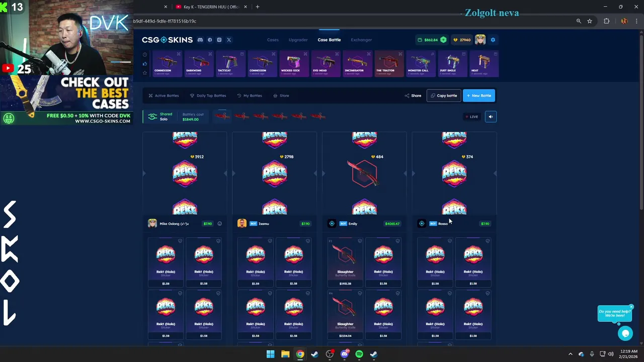Open File Explorer from the taskbar
This screenshot has width=644, height=362.
285,354
